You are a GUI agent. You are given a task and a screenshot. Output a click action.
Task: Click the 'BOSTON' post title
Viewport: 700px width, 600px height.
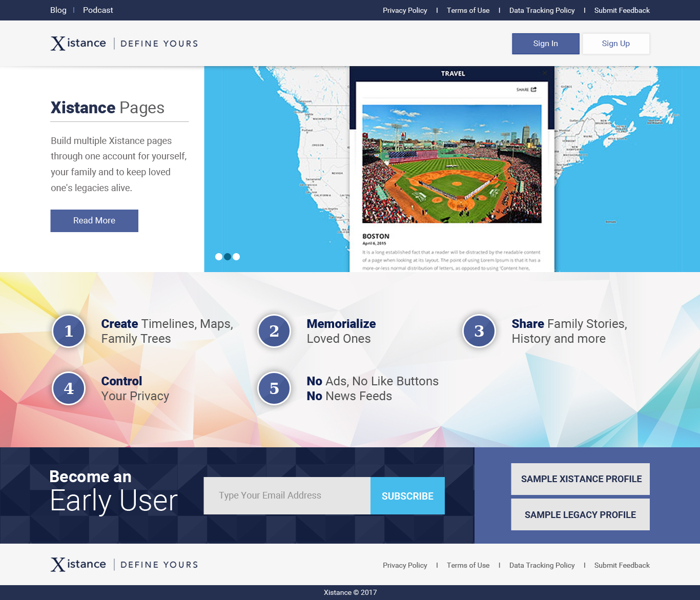click(376, 236)
